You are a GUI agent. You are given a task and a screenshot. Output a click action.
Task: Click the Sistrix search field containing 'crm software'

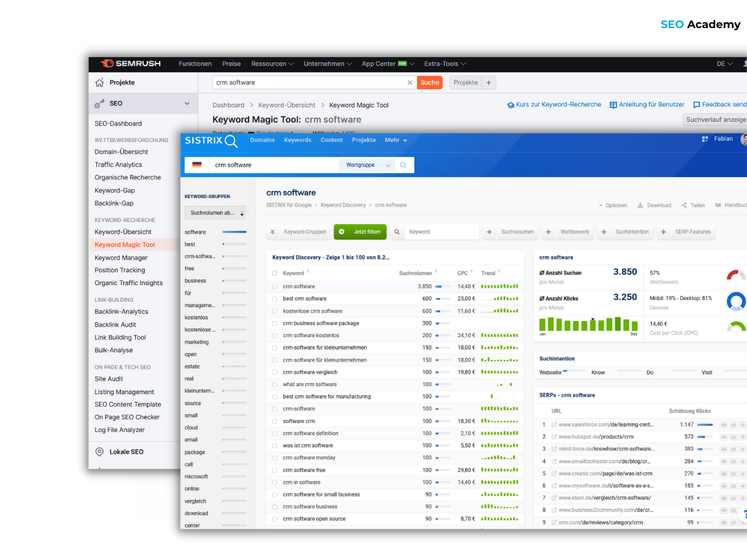point(274,165)
